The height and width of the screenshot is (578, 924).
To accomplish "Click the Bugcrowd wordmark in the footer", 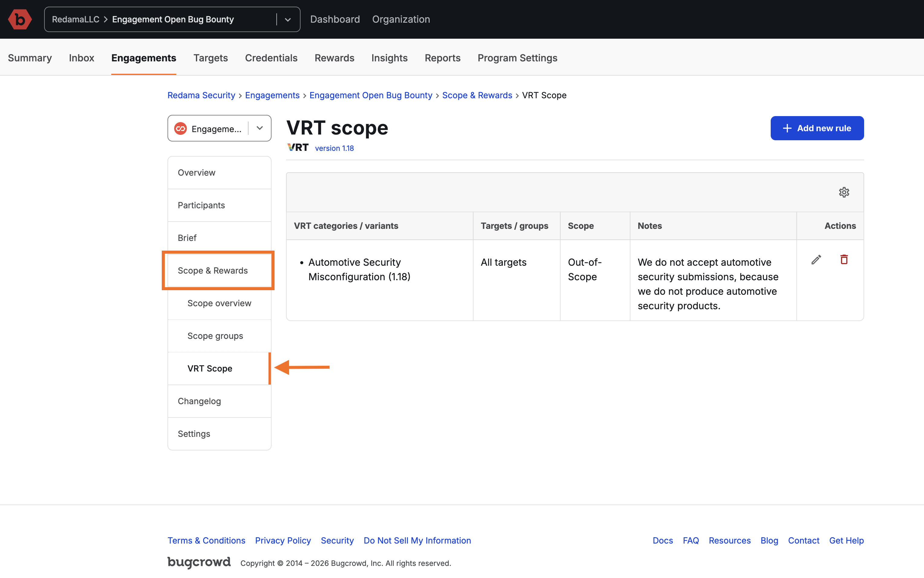I will 199,562.
